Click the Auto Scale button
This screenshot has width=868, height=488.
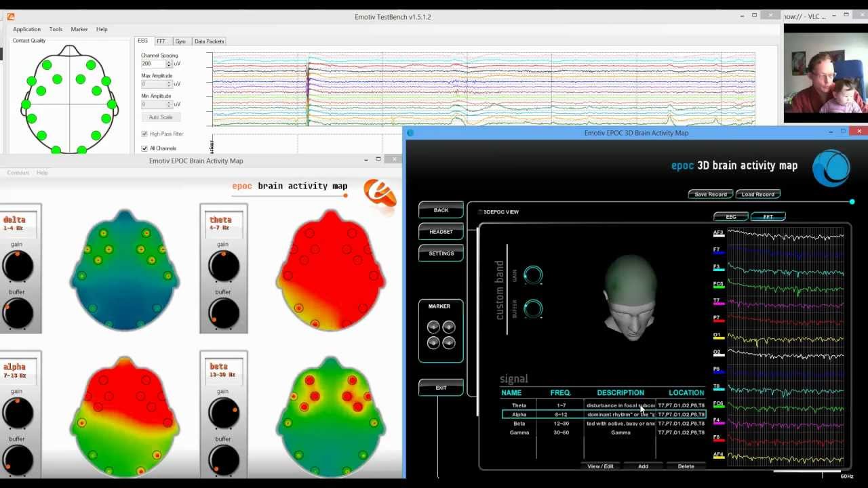click(x=161, y=117)
